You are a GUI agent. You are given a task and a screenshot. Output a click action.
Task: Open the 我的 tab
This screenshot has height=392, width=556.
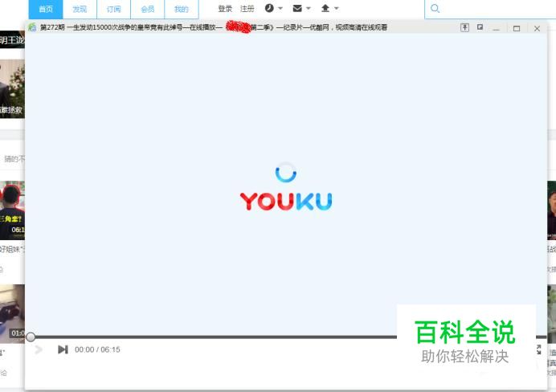(x=182, y=9)
